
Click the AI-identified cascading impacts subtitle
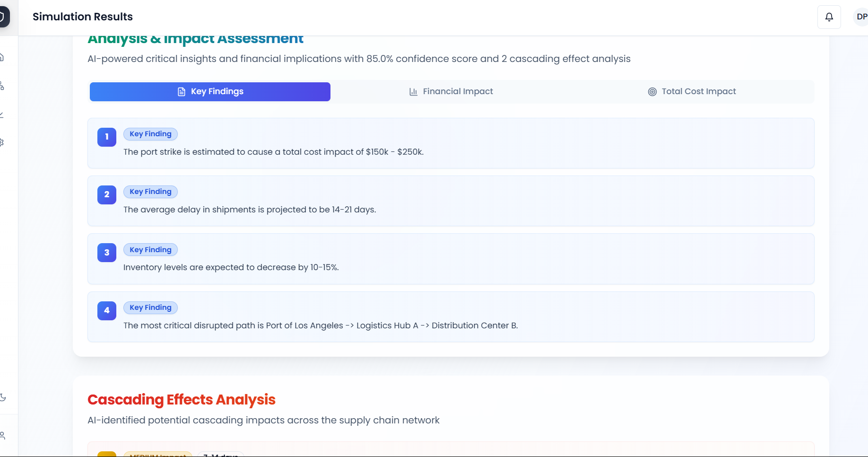263,420
